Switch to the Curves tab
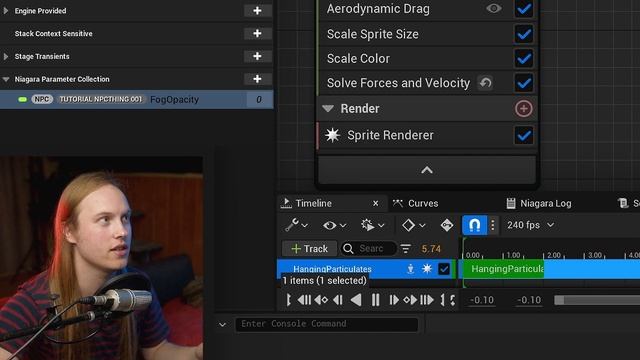Image resolution: width=640 pixels, height=360 pixels. (x=416, y=203)
